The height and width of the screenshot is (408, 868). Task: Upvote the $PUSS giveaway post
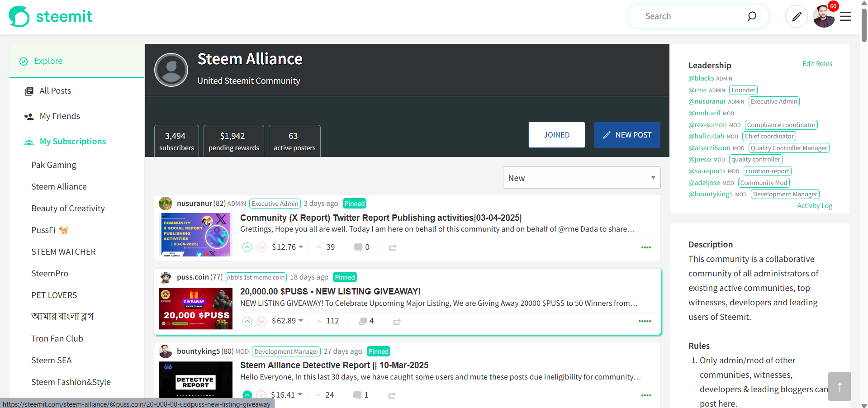(x=247, y=321)
